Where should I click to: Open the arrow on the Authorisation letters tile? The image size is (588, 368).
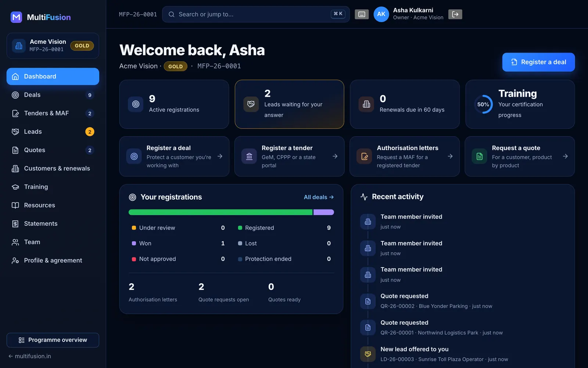click(x=450, y=156)
